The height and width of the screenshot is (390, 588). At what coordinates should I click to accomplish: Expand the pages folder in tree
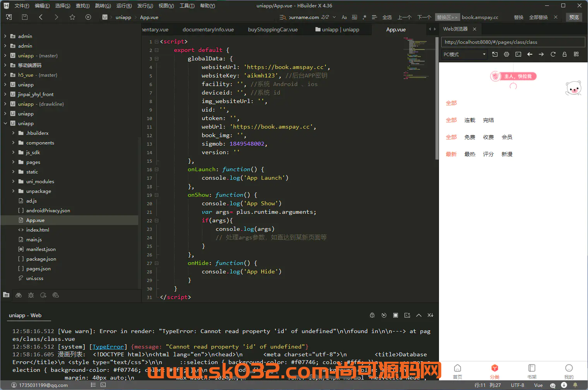pos(13,162)
